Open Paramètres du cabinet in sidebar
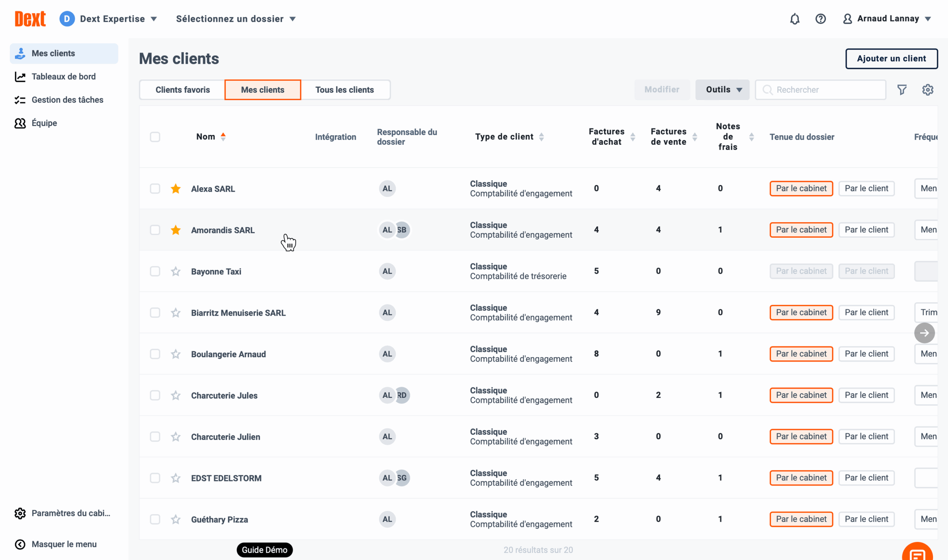Viewport: 948px width, 560px height. coord(64,513)
